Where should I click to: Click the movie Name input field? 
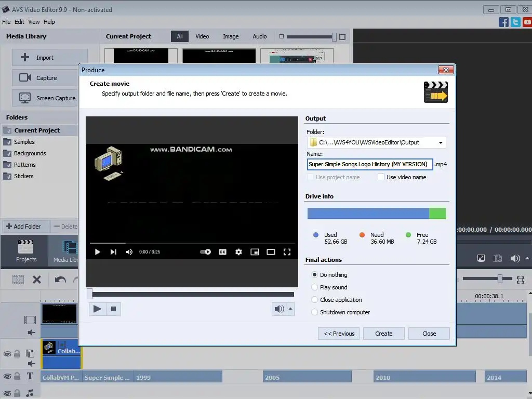(370, 164)
